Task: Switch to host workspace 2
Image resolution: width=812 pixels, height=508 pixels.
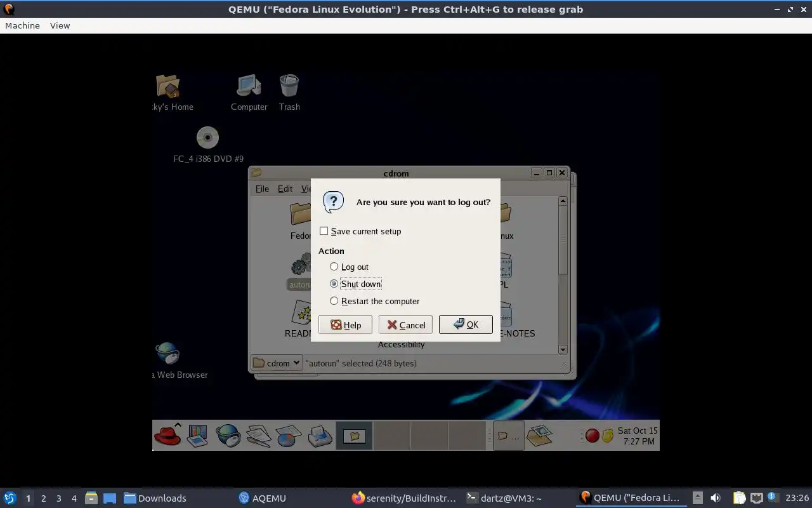Action: pos(43,498)
